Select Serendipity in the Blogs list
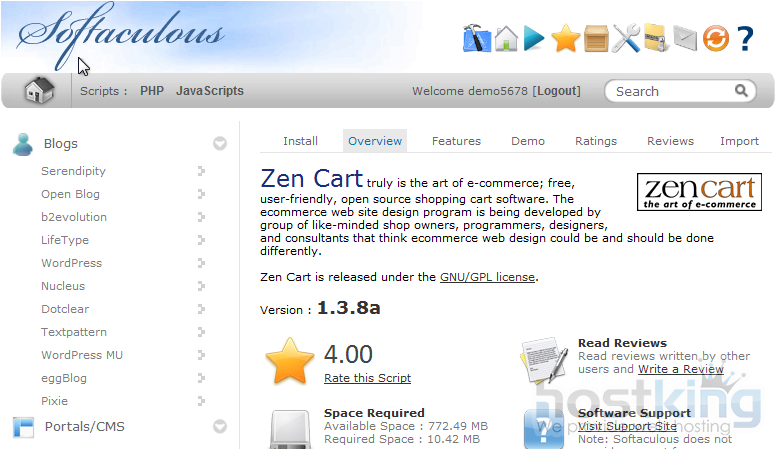The image size is (776, 450). click(x=72, y=171)
